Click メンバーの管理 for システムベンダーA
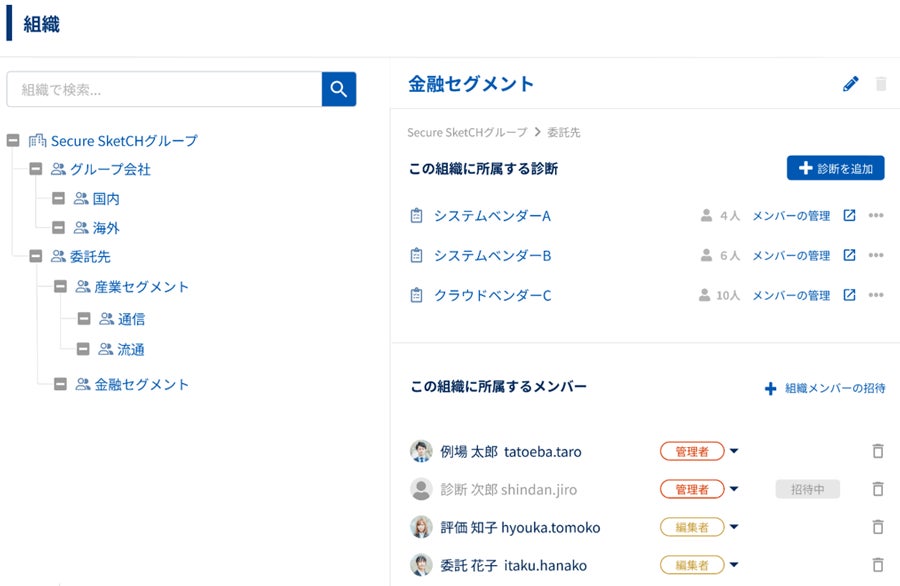This screenshot has width=900, height=586. point(791,215)
